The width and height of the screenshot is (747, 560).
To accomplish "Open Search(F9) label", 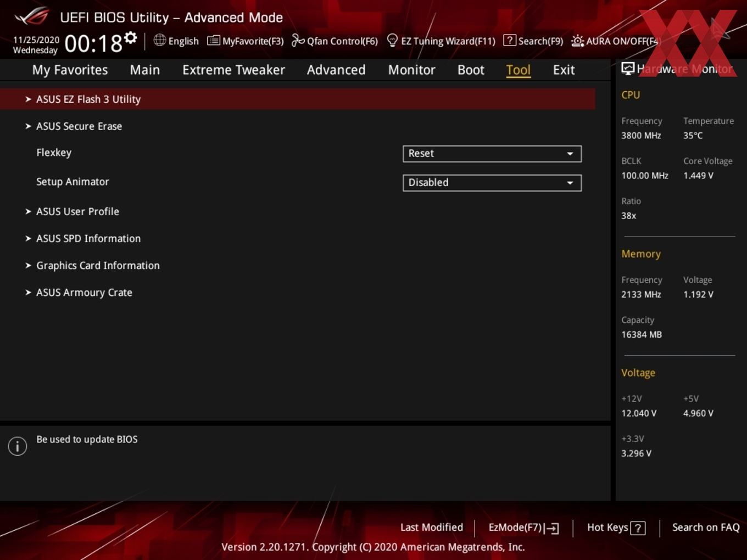I will click(x=540, y=41).
